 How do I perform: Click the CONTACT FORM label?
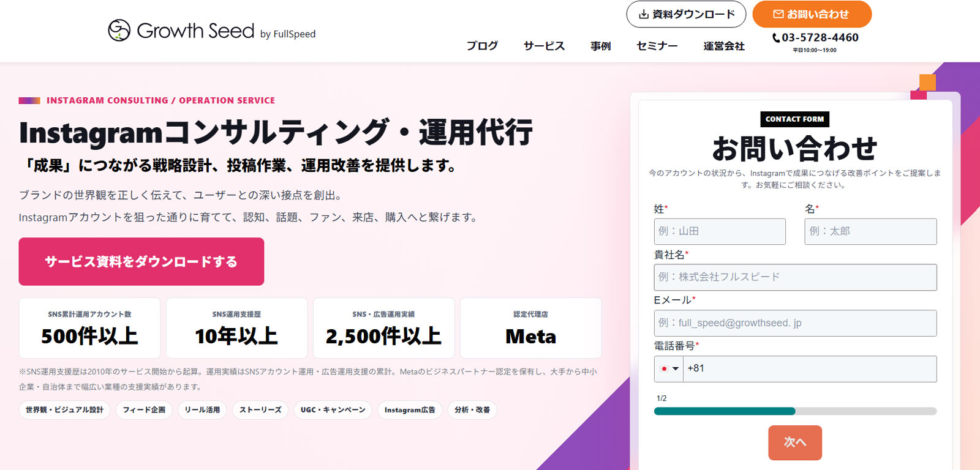click(795, 119)
